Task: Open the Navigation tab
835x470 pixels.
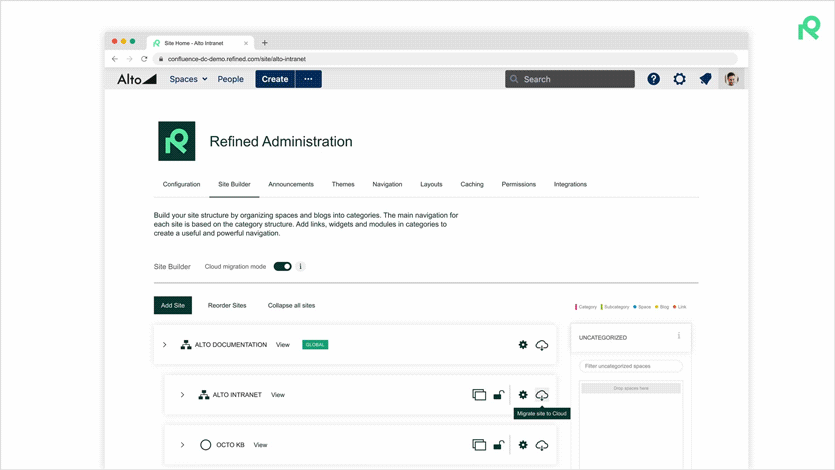Action: pos(387,184)
